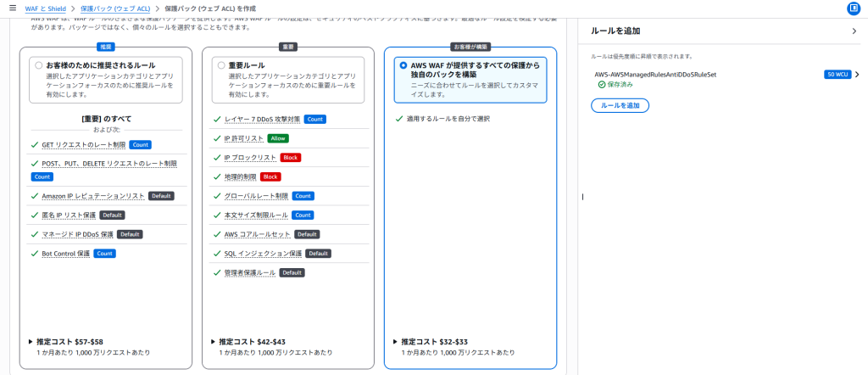868x375 pixels.
Task: Click the chevron beside ルールを追加 panel header
Action: tap(854, 31)
